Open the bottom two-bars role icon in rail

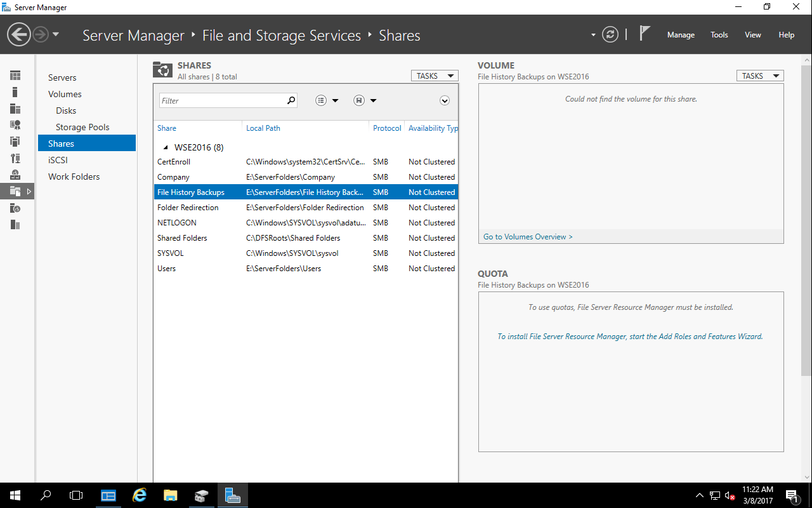[15, 224]
